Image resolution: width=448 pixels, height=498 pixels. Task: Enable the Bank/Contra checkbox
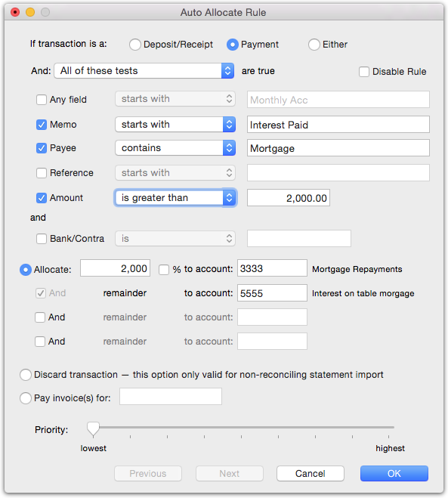coord(42,239)
